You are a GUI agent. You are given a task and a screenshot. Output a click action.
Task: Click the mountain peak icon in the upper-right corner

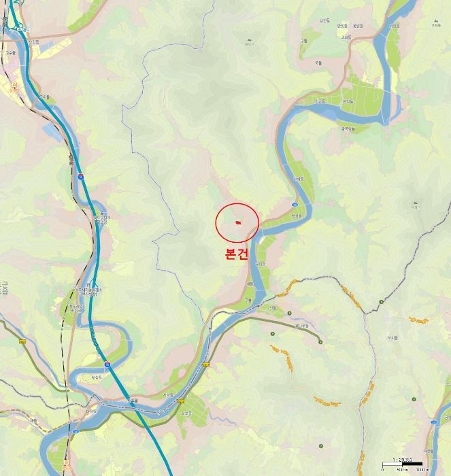click(436, 21)
